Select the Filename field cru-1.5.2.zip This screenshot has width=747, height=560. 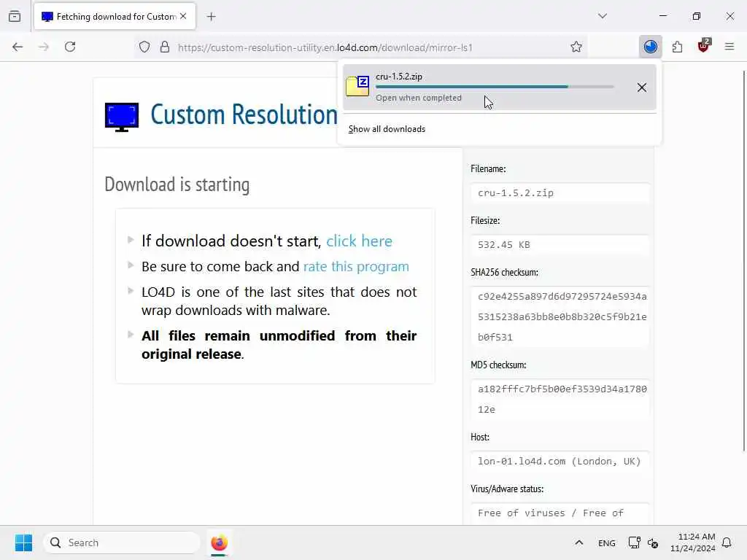point(560,192)
